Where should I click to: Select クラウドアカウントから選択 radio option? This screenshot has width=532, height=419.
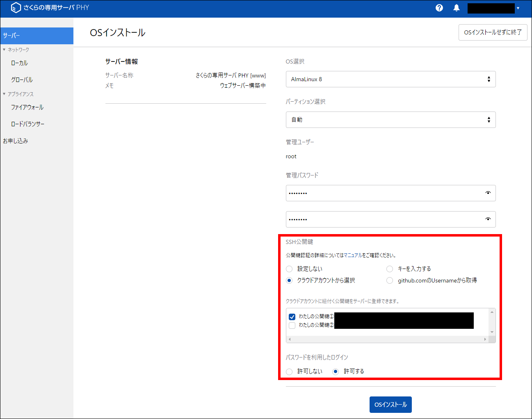click(x=289, y=280)
